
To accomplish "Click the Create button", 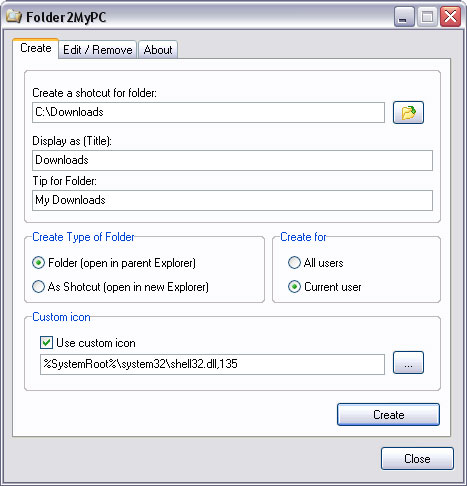I will [x=388, y=415].
